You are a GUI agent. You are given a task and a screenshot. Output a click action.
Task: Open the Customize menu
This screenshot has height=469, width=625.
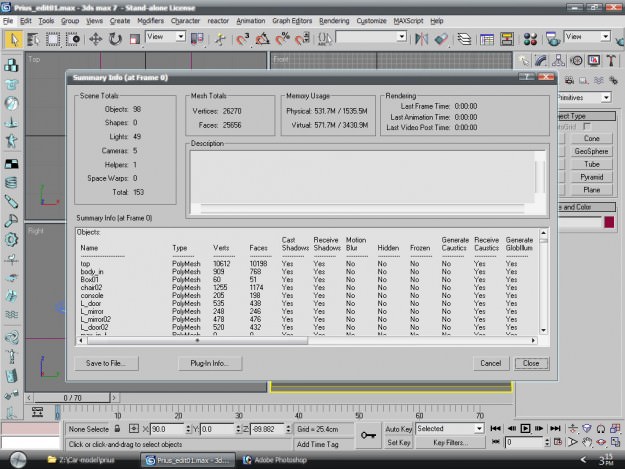click(x=371, y=21)
